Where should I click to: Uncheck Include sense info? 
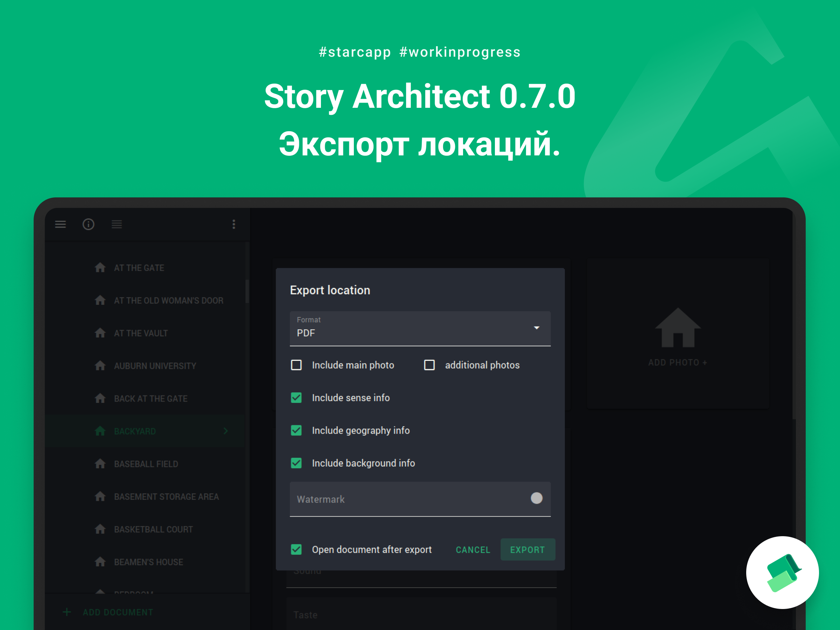(296, 398)
